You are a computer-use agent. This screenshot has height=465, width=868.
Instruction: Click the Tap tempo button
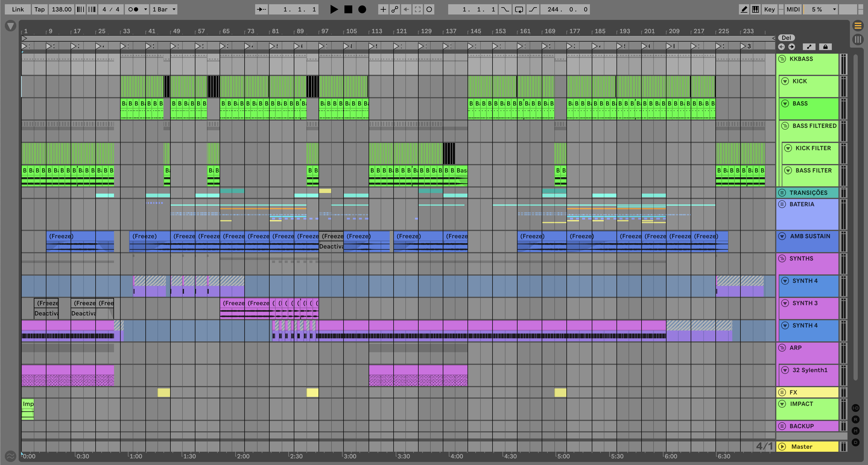click(x=40, y=9)
